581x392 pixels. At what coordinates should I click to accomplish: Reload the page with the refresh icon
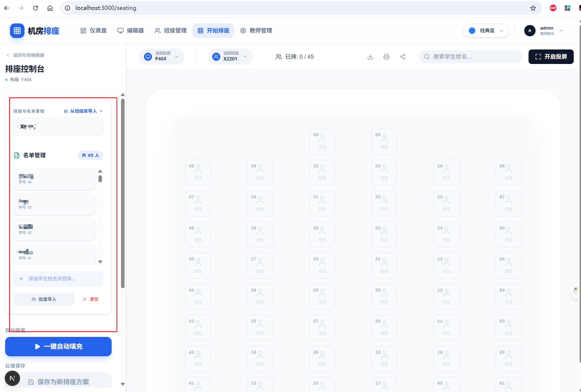point(36,8)
